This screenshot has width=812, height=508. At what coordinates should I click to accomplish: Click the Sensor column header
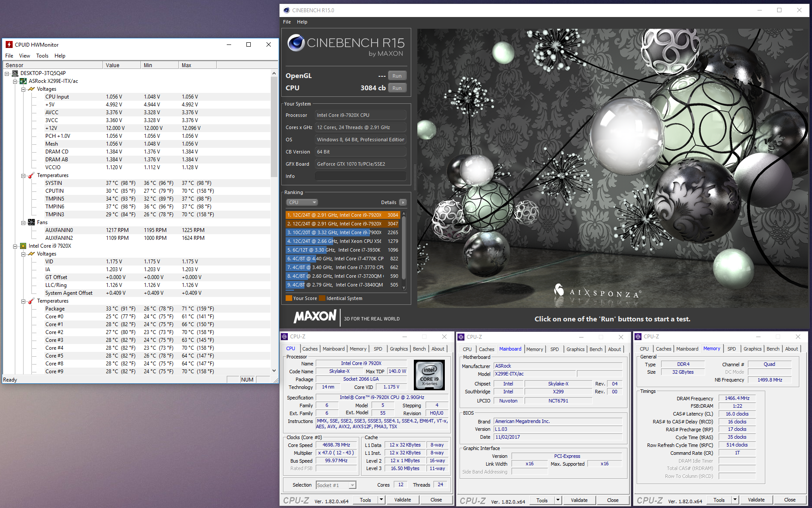pyautogui.click(x=53, y=65)
